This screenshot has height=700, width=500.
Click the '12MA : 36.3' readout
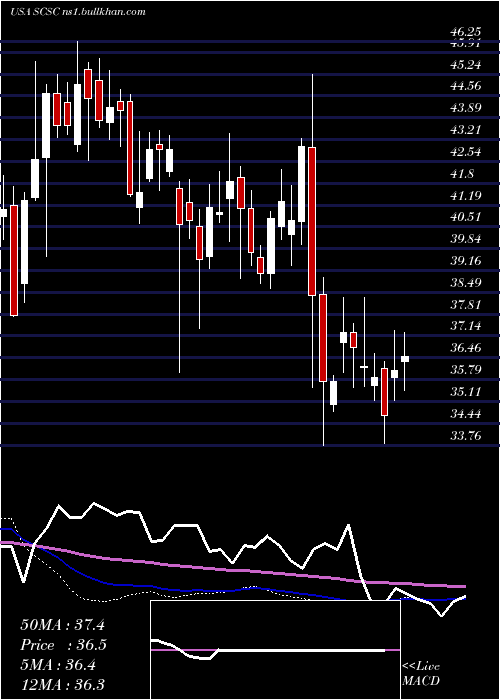62,684
